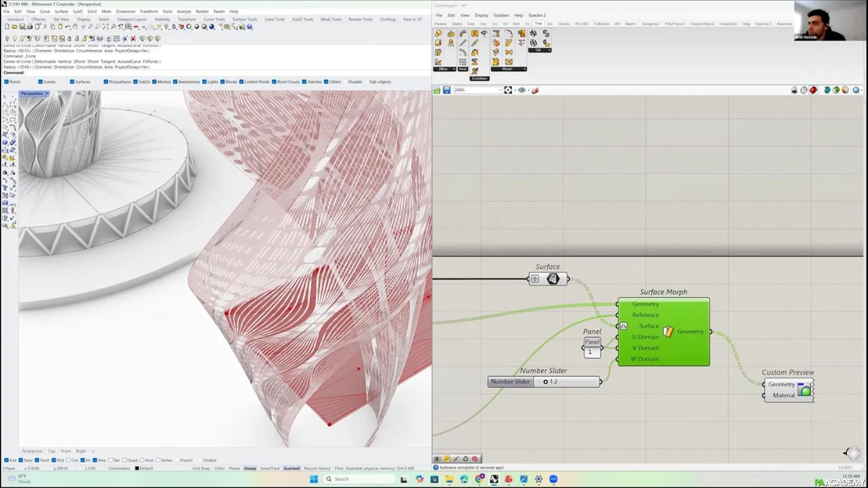Click the print icon in Rhino toolbar
This screenshot has width=868, height=488.
point(30,27)
